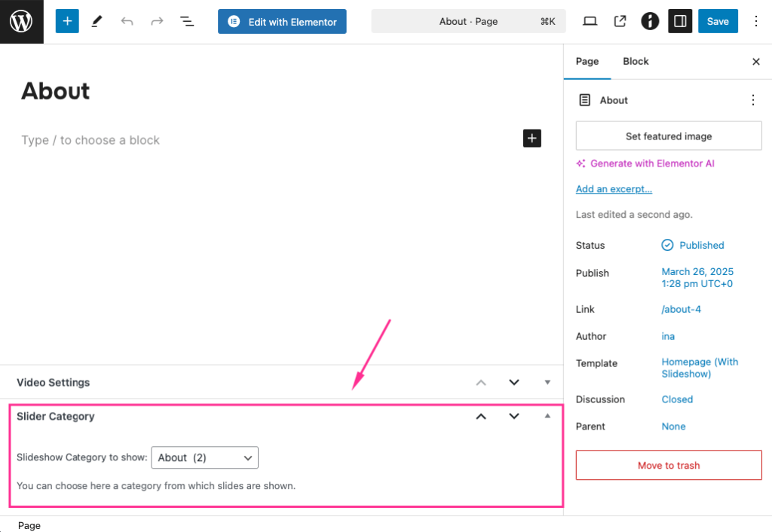This screenshot has height=532, width=772.
Task: View page via external link icon
Action: click(x=620, y=21)
